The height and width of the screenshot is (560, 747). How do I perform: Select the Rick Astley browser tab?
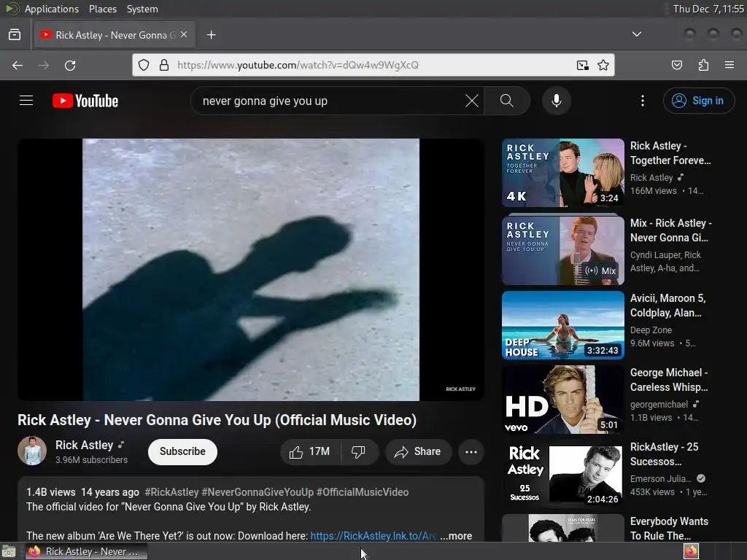click(x=115, y=35)
